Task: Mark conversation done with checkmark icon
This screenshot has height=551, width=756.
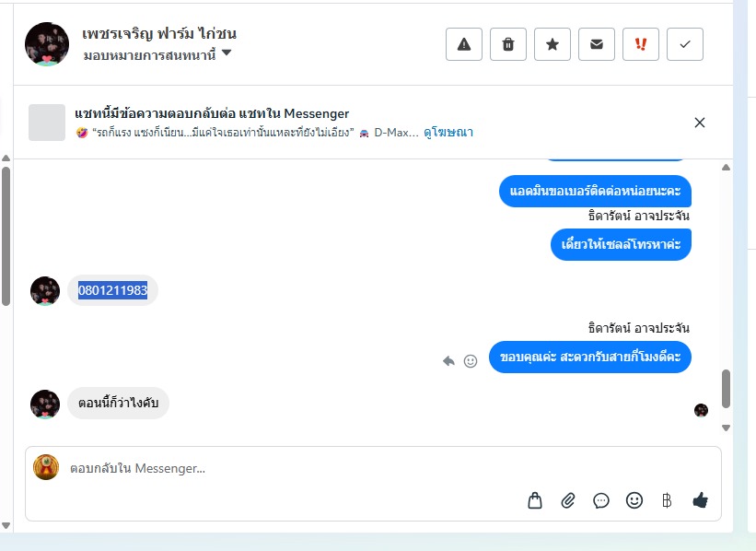Action: point(685,44)
